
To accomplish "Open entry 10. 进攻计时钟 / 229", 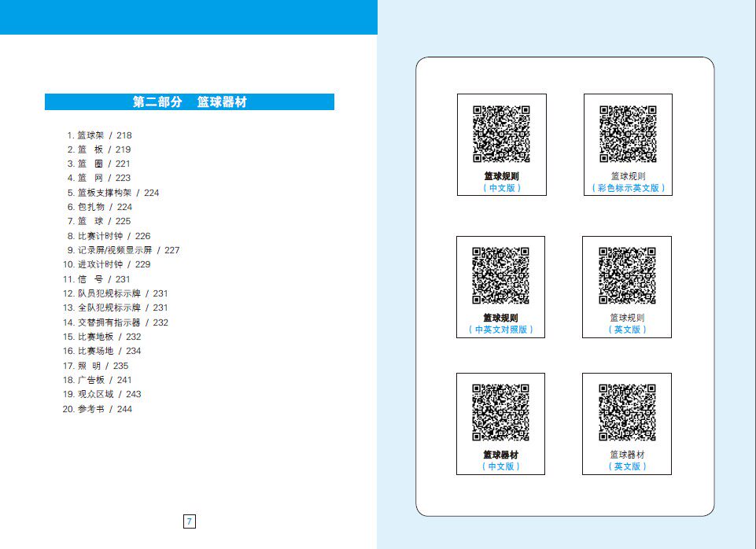I will click(106, 264).
